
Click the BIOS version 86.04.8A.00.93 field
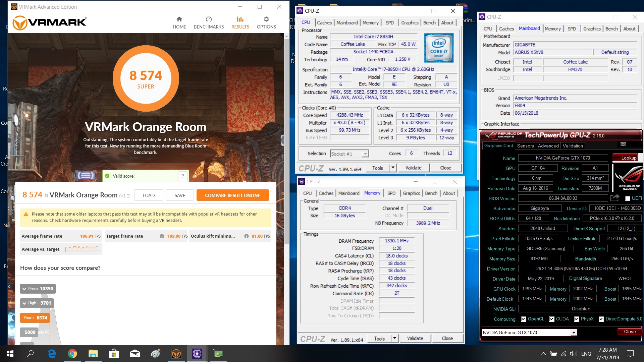coord(563,198)
